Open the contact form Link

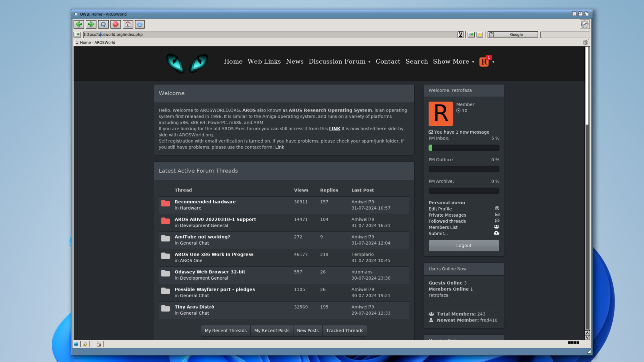[279, 147]
